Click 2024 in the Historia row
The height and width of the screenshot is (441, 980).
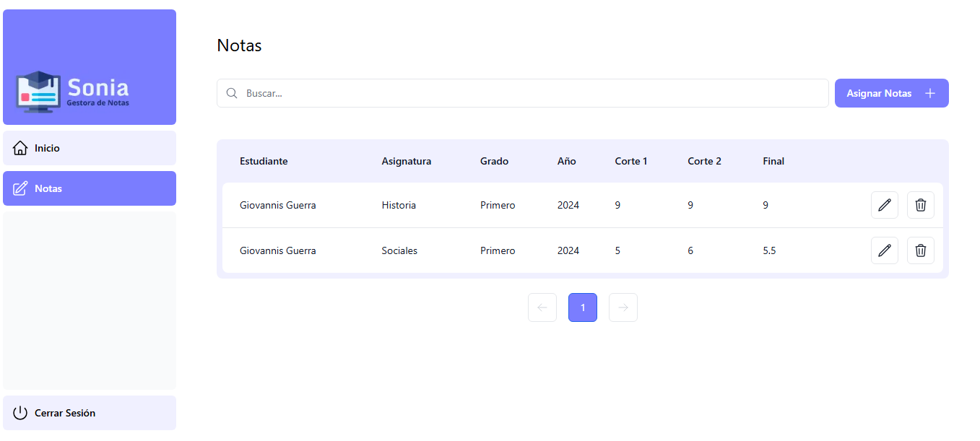(568, 205)
